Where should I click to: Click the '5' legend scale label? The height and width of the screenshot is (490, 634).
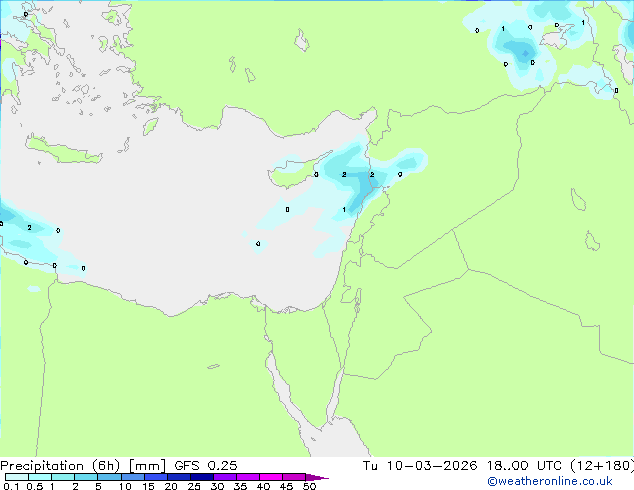98,486
